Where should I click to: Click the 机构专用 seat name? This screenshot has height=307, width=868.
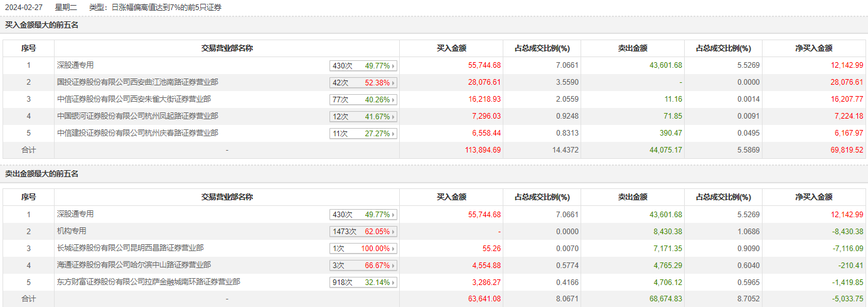coord(72,231)
